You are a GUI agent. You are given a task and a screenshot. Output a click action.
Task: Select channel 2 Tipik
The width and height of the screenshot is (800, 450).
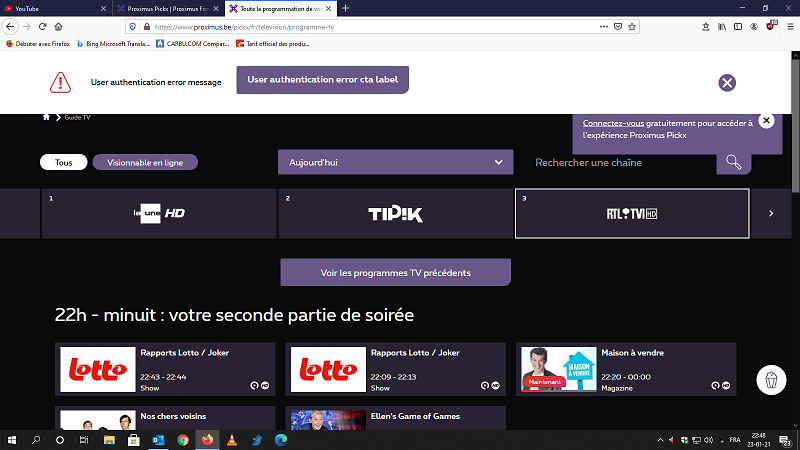(395, 213)
